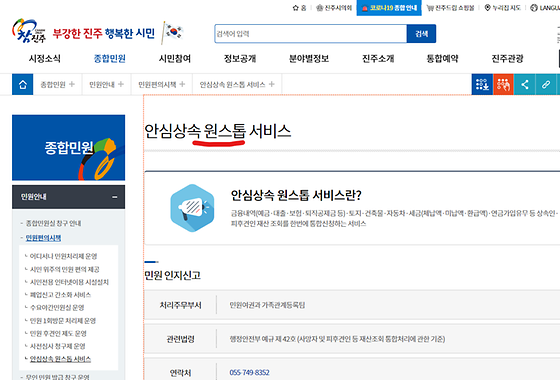Click the 안심상속 원스톱 서비스 page title

218,131
